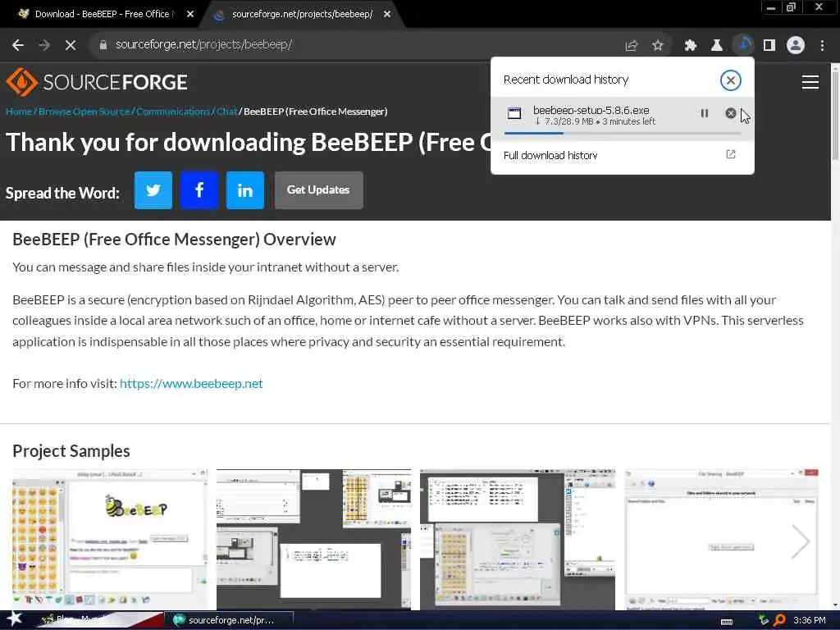The image size is (840, 630).
Task: Toggle the downloads toolbar icon
Action: (743, 45)
